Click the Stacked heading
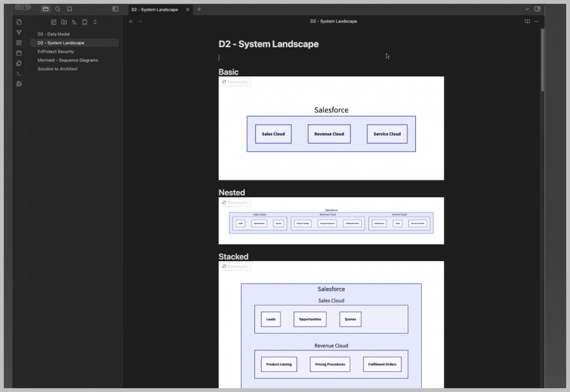The height and width of the screenshot is (392, 570). click(x=233, y=257)
